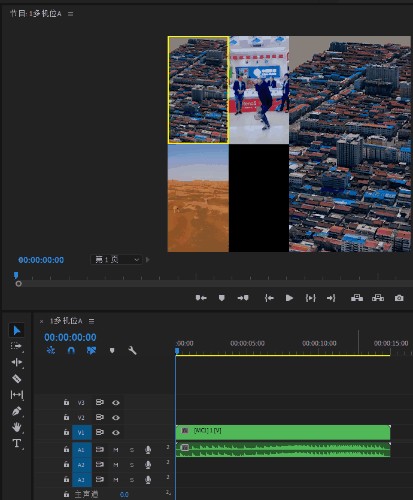Select the green [MC1] video clip
This screenshot has width=413, height=500.
[x=283, y=432]
